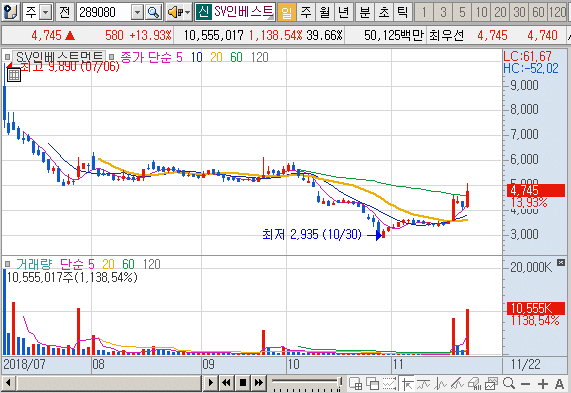Toggle the square before SV인베스트먼트 legend
The image size is (571, 393).
coord(7,57)
